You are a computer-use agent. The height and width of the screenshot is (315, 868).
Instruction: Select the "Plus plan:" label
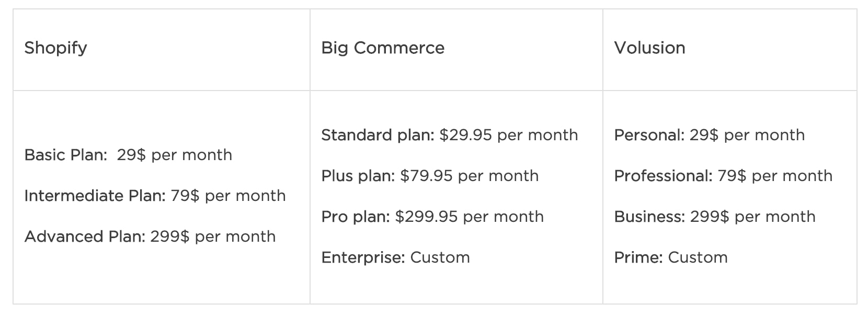pyautogui.click(x=358, y=176)
